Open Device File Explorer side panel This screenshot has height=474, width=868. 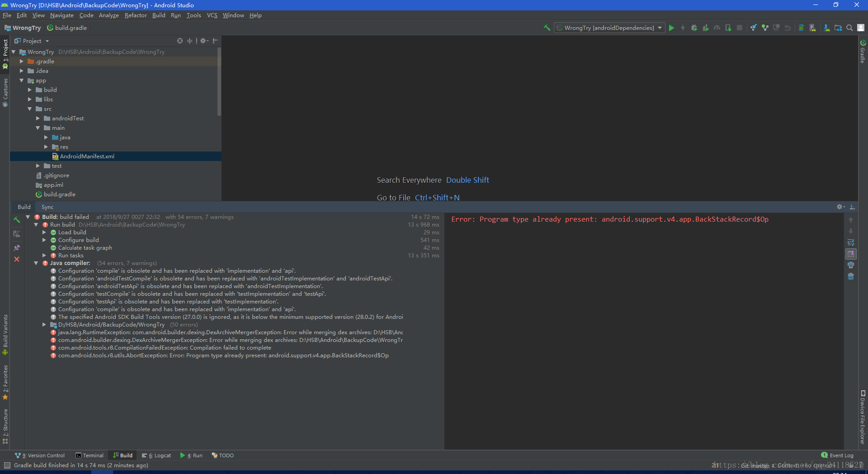863,417
